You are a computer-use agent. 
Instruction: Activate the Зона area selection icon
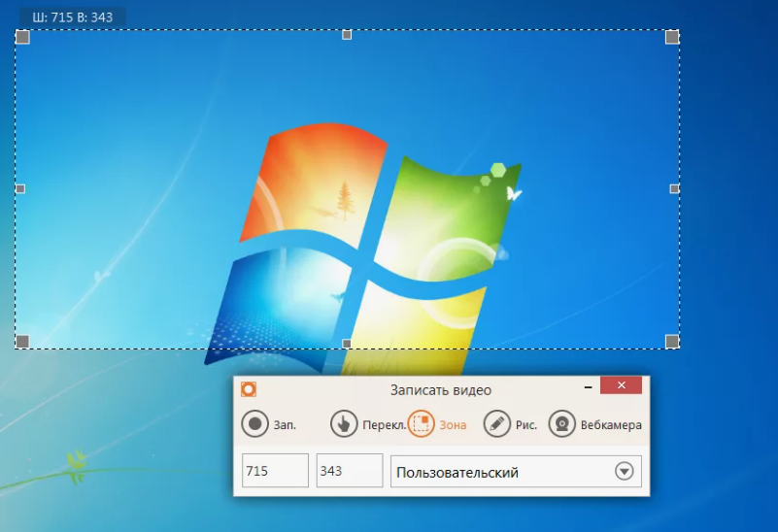click(421, 424)
